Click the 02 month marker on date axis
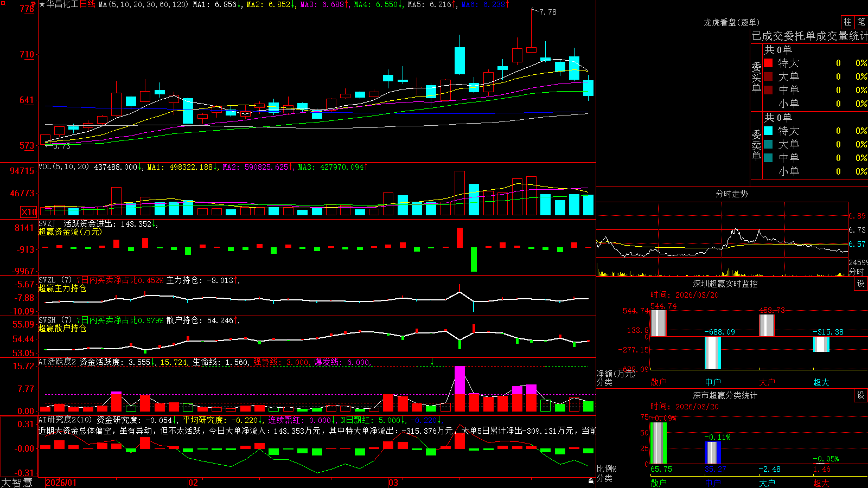868x488 pixels. (193, 483)
